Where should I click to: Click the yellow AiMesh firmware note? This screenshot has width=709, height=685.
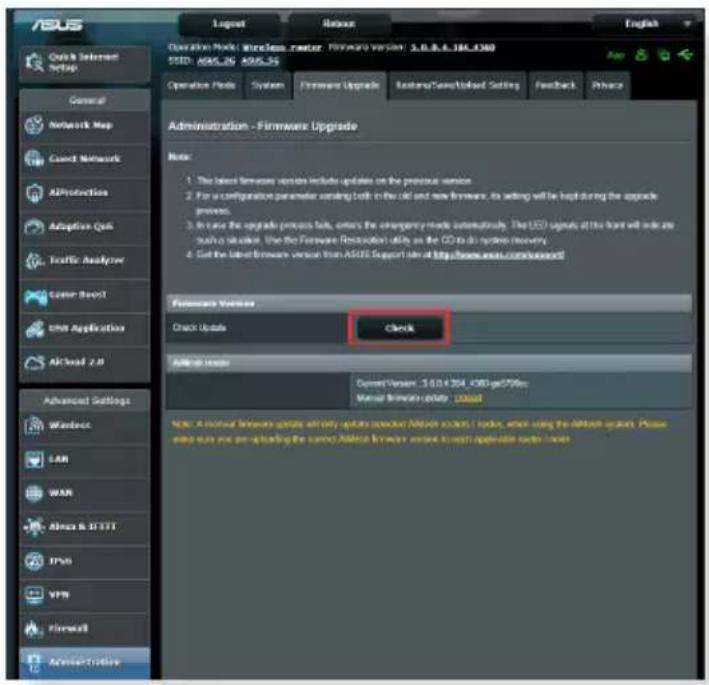[x=419, y=432]
